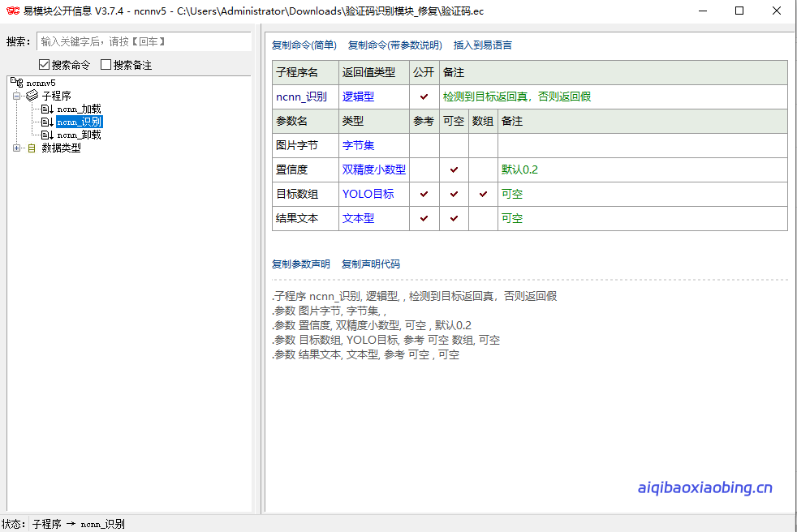This screenshot has height=532, width=797.
Task: Toggle the 搜索命令 checkbox
Action: 45,65
